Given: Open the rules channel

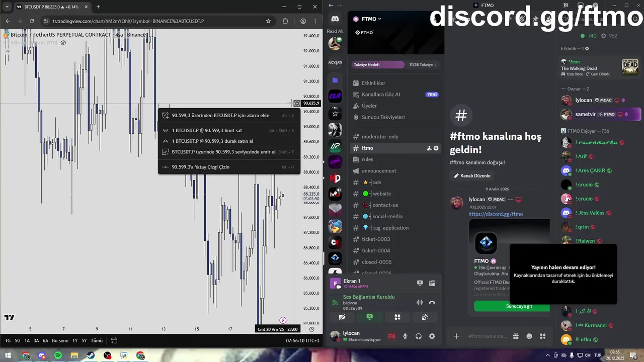Looking at the screenshot, I should pos(395,159).
